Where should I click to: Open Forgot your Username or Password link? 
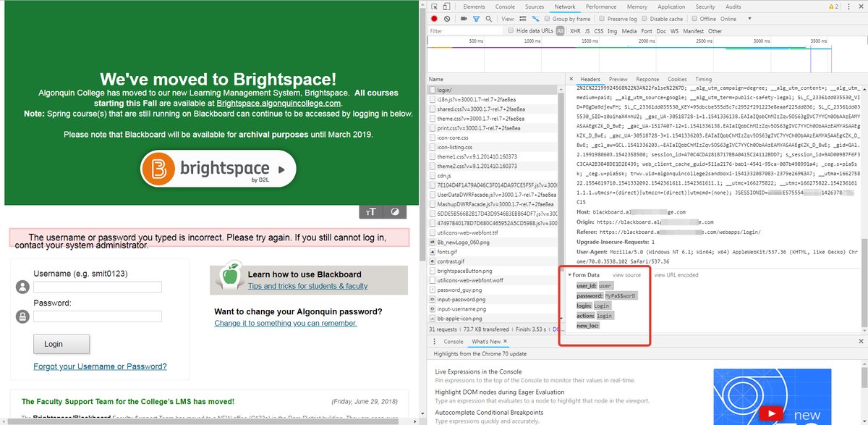pos(100,366)
